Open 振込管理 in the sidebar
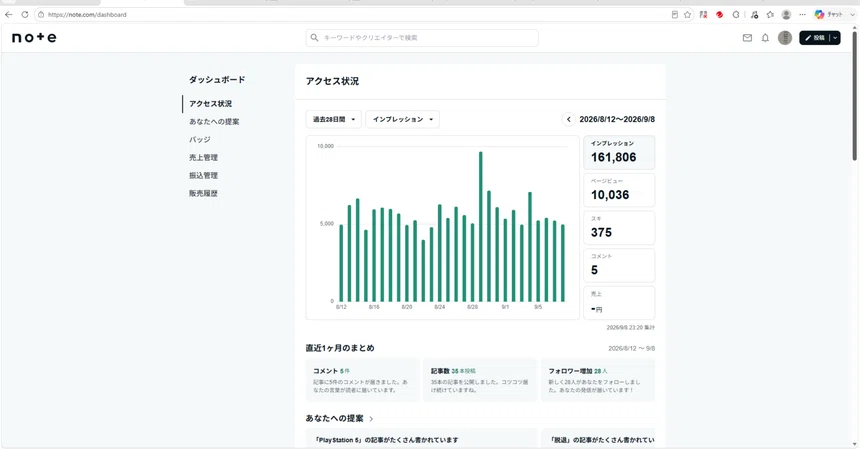Viewport: 860px width, 450px height. click(x=203, y=176)
